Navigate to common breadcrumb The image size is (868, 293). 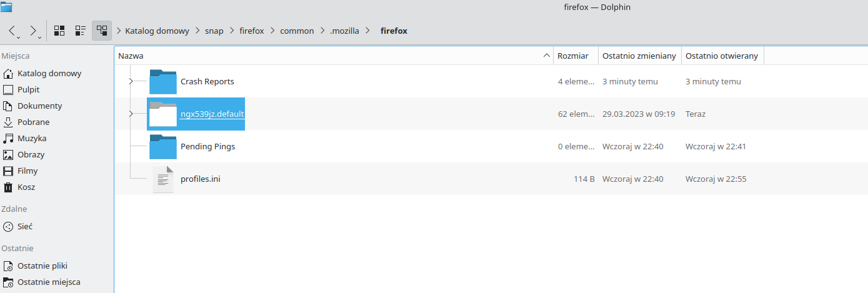tap(297, 30)
